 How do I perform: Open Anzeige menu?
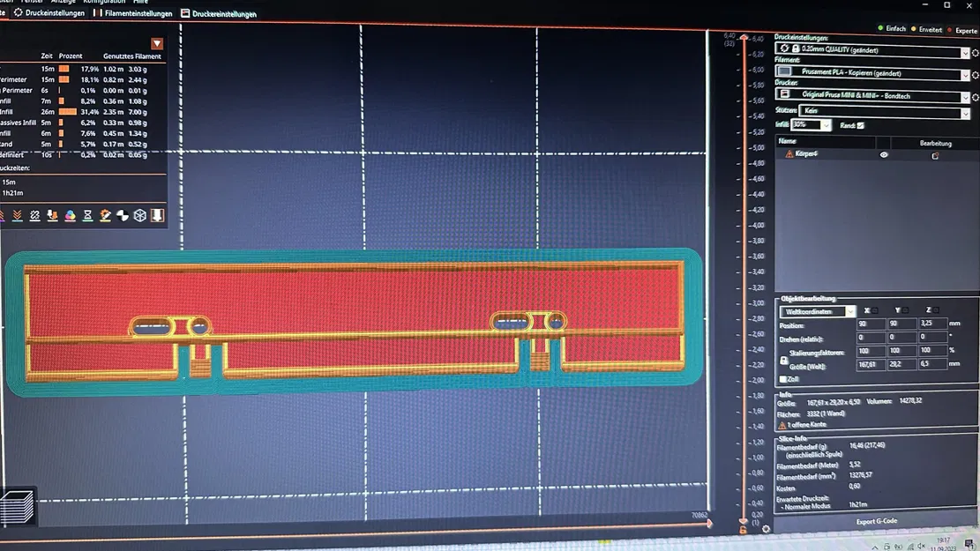click(x=64, y=2)
